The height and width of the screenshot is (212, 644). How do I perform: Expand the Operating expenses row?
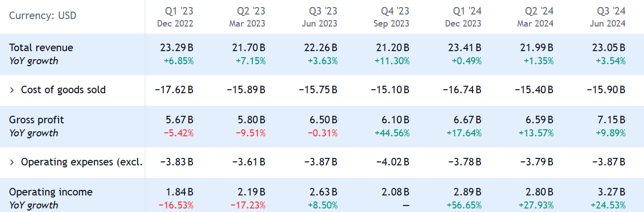tap(12, 162)
